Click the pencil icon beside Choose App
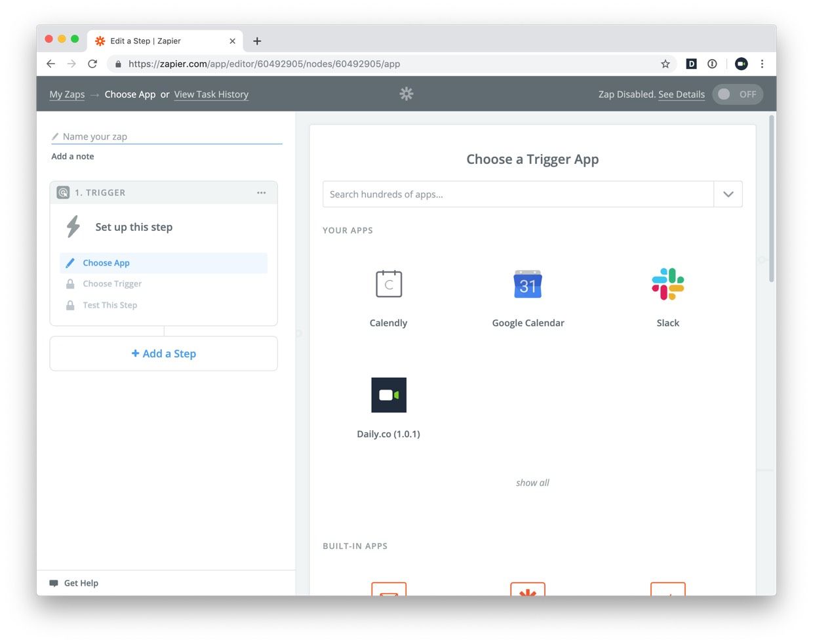Screen dimensions: 813x644 pos(70,263)
